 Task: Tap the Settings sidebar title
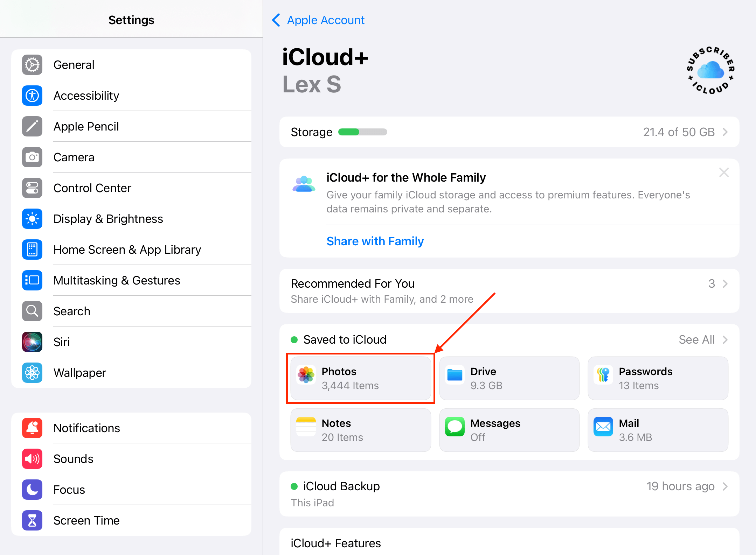pos(131,20)
